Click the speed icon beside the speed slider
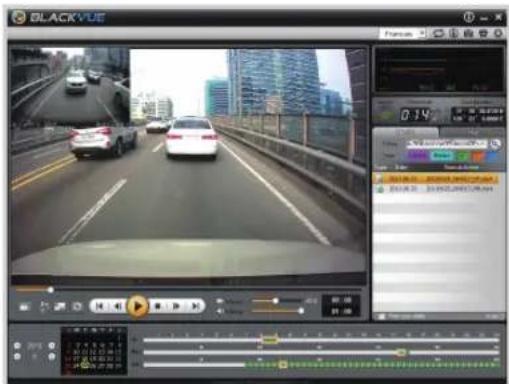This screenshot has height=384, width=509. click(x=220, y=301)
